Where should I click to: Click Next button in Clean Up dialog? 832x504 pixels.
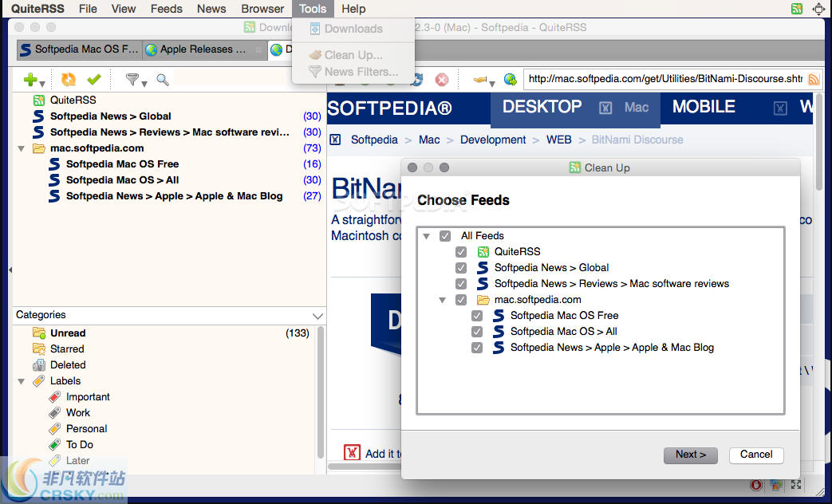(690, 455)
